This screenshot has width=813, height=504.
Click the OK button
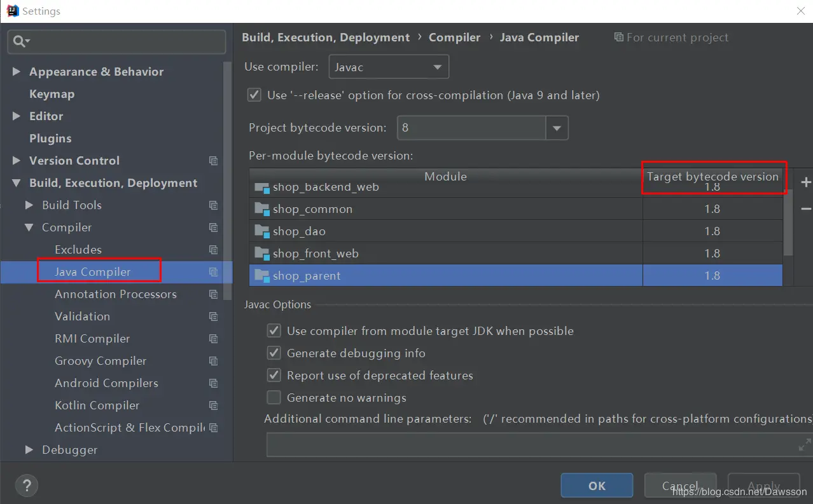pos(596,485)
